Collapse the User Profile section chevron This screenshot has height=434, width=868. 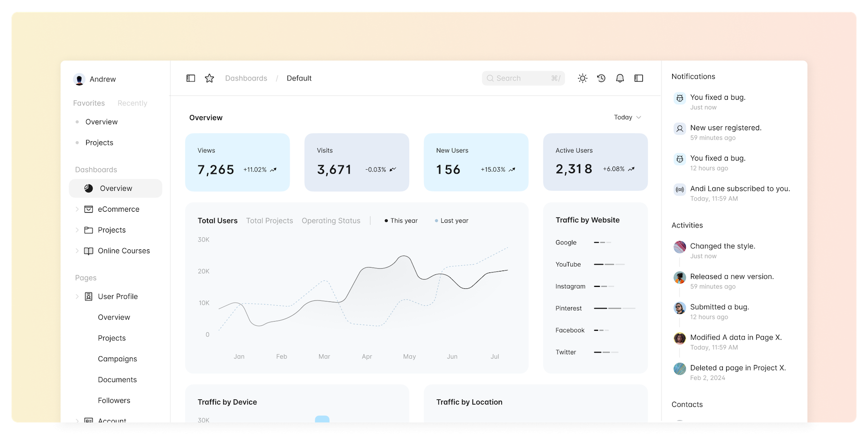(77, 297)
